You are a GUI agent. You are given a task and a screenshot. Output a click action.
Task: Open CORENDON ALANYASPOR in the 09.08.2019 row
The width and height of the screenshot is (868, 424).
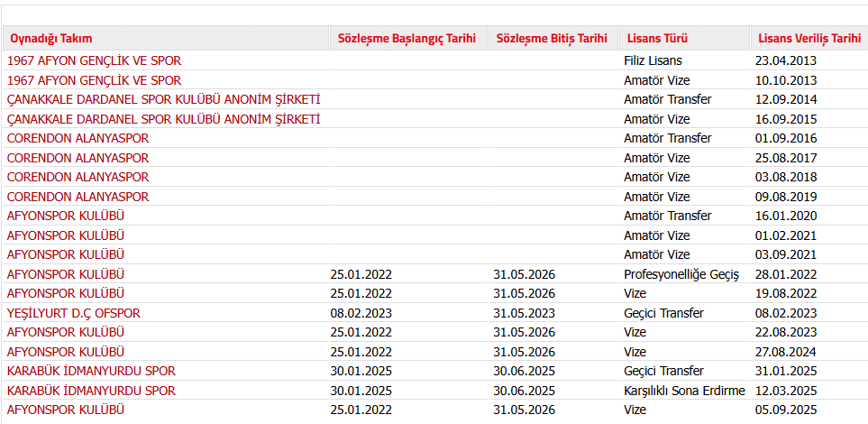point(78,197)
